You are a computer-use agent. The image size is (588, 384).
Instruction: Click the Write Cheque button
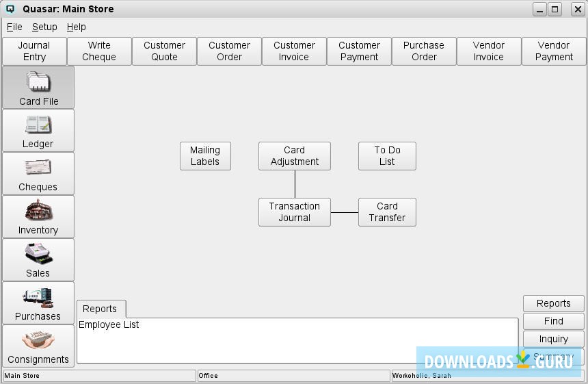tap(99, 51)
